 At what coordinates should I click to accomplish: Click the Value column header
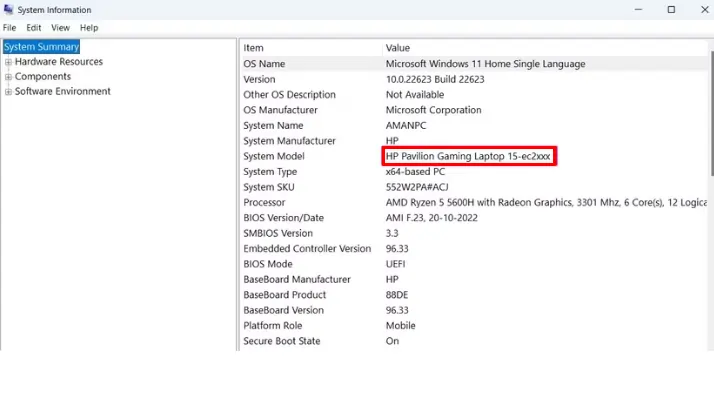(x=398, y=48)
